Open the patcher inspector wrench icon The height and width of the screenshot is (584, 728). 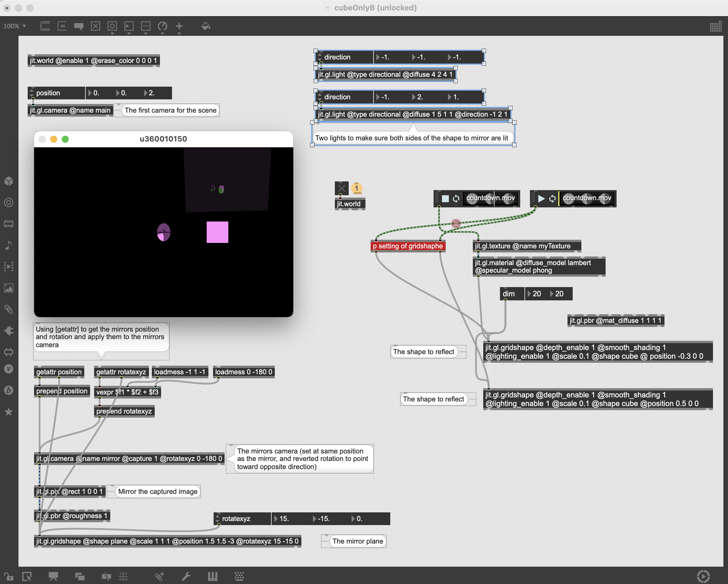186,576
